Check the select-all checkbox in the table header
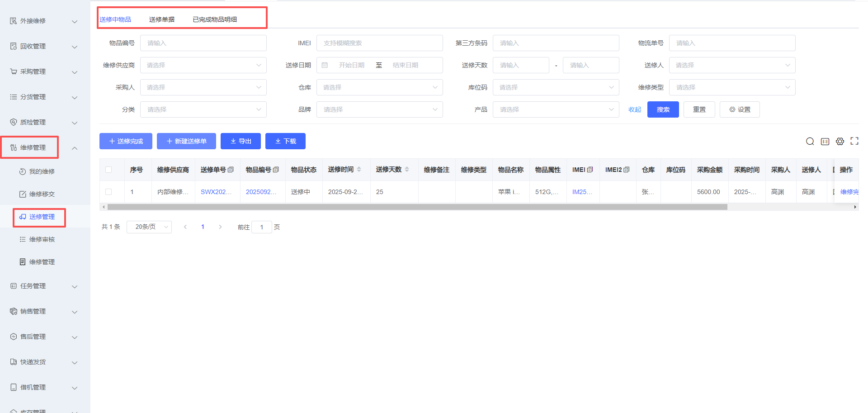Viewport: 868px width, 413px height. (x=108, y=170)
